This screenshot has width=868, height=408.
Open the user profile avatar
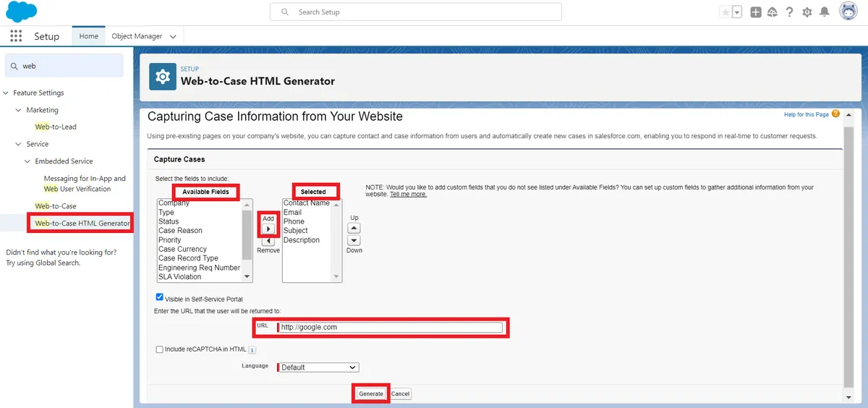coord(848,12)
